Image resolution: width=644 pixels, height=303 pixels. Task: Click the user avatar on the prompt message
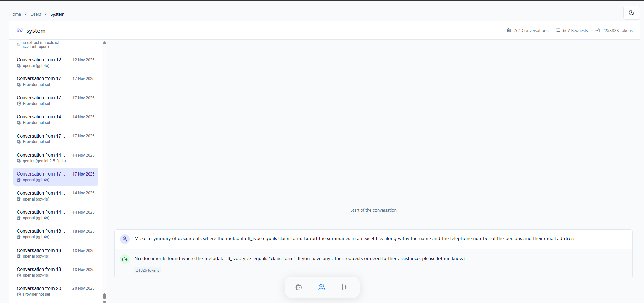click(x=125, y=239)
